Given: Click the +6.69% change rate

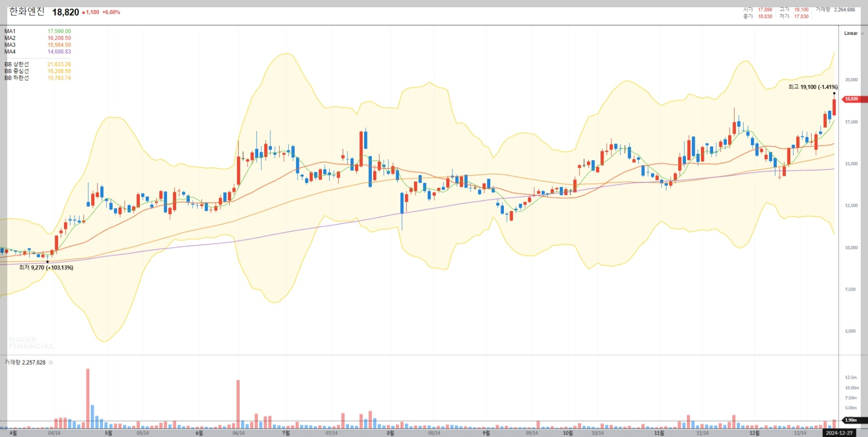Looking at the screenshot, I should click(111, 12).
